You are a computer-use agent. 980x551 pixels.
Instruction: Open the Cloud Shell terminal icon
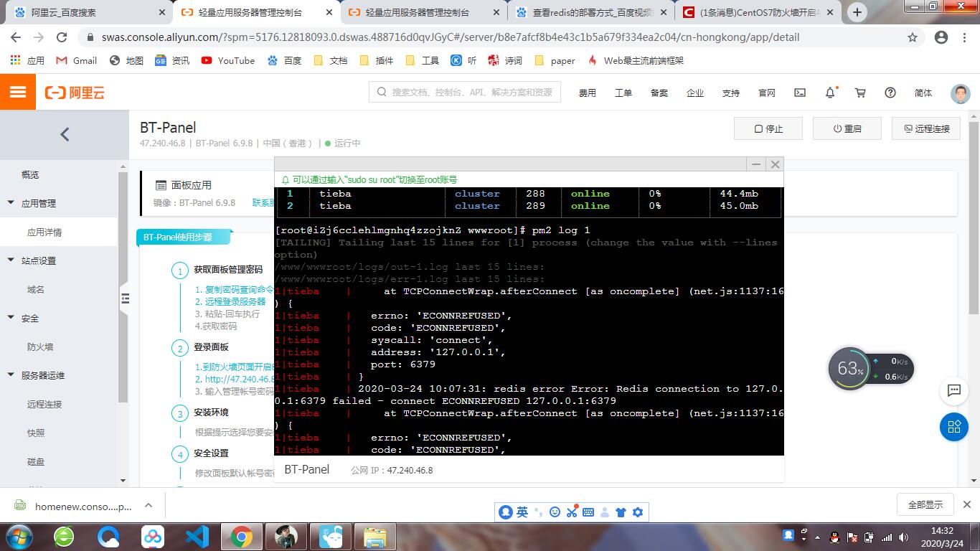point(800,93)
